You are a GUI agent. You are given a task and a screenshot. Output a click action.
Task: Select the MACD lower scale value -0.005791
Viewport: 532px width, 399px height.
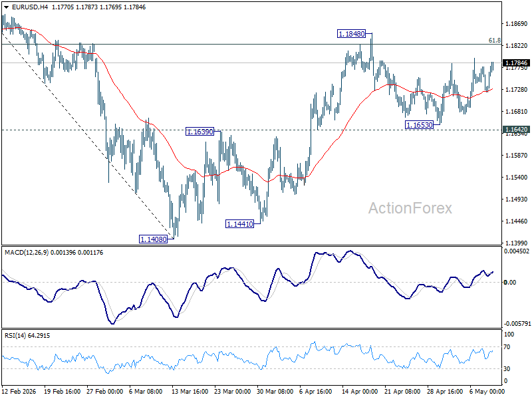[x=517, y=324]
